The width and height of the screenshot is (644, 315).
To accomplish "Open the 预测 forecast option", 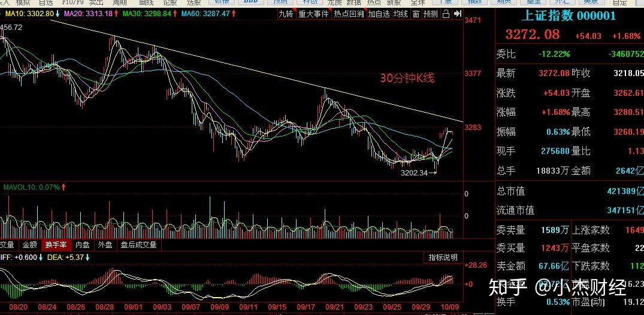I will (430, 14).
